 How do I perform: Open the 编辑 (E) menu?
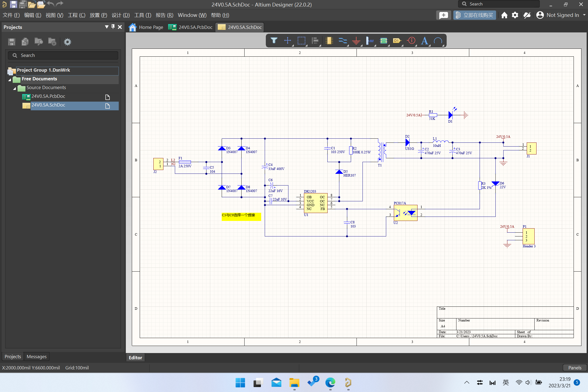click(x=33, y=15)
